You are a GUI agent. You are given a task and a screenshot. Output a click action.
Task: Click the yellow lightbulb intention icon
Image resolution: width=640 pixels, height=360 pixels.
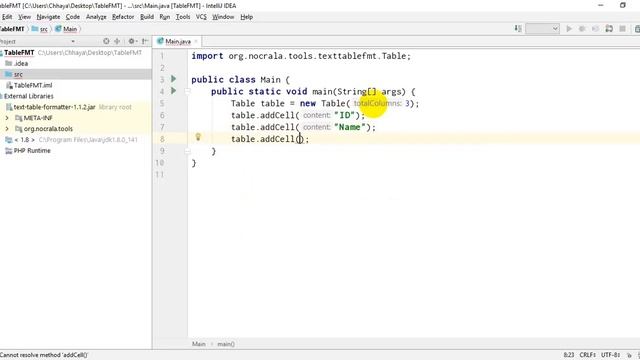[x=198, y=137]
